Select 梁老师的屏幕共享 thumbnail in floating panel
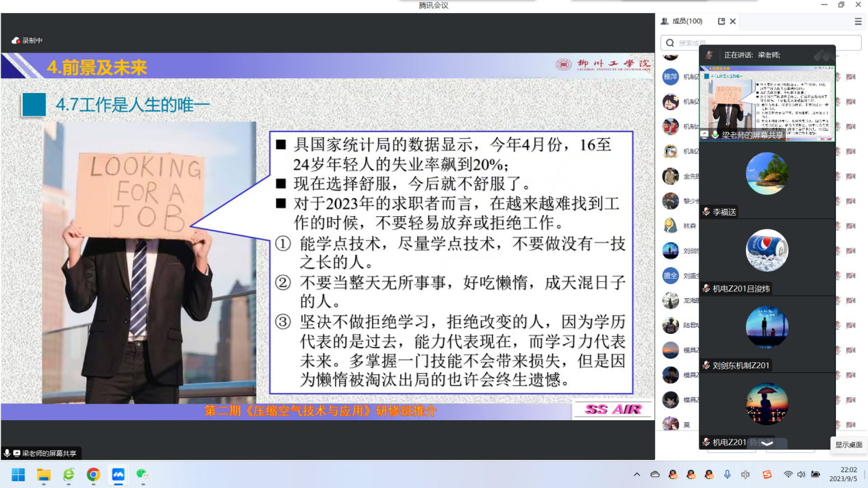The image size is (868, 488). 767,103
